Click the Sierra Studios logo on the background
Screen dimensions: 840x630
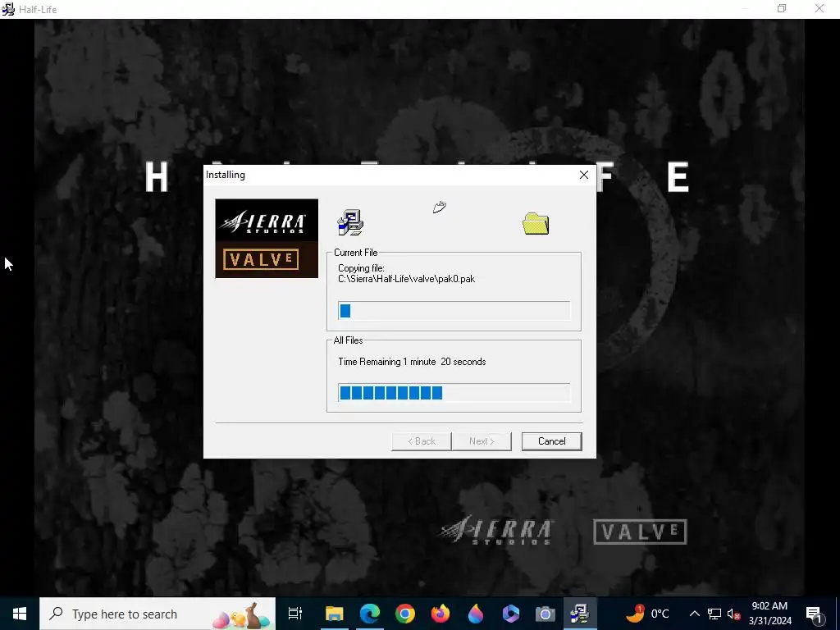(496, 531)
